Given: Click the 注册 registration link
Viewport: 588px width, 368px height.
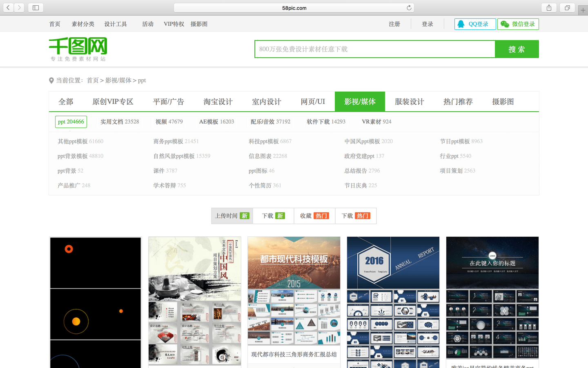Looking at the screenshot, I should pos(394,24).
